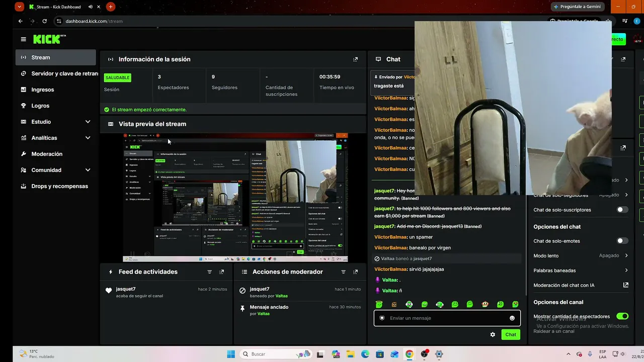Open the weather widget showing 13°C

pyautogui.click(x=37, y=354)
